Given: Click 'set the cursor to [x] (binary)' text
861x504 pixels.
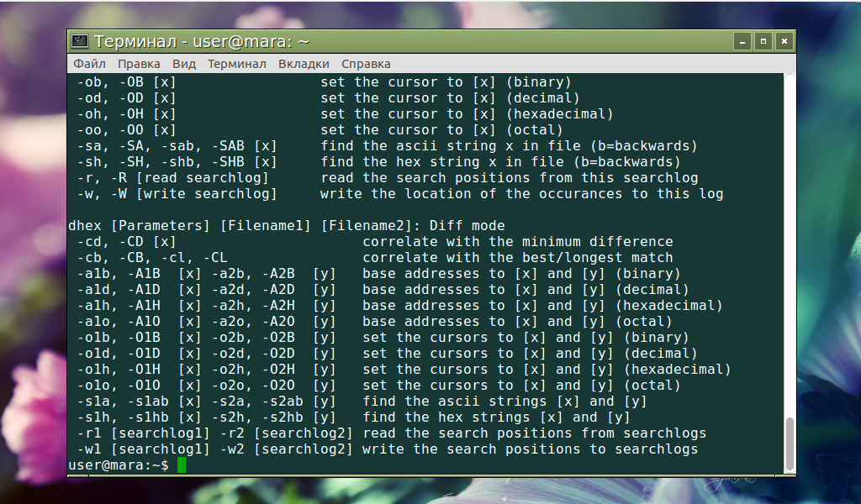Looking at the screenshot, I should point(446,82).
